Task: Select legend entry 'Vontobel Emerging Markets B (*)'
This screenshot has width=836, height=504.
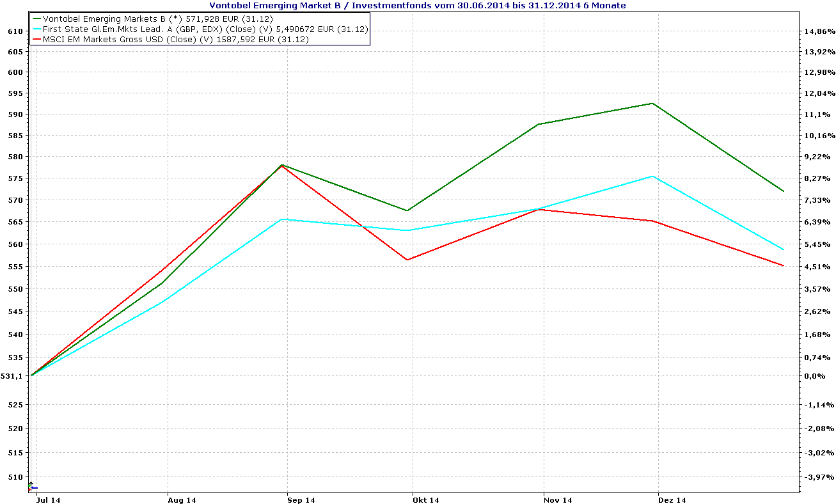Action: (113, 19)
